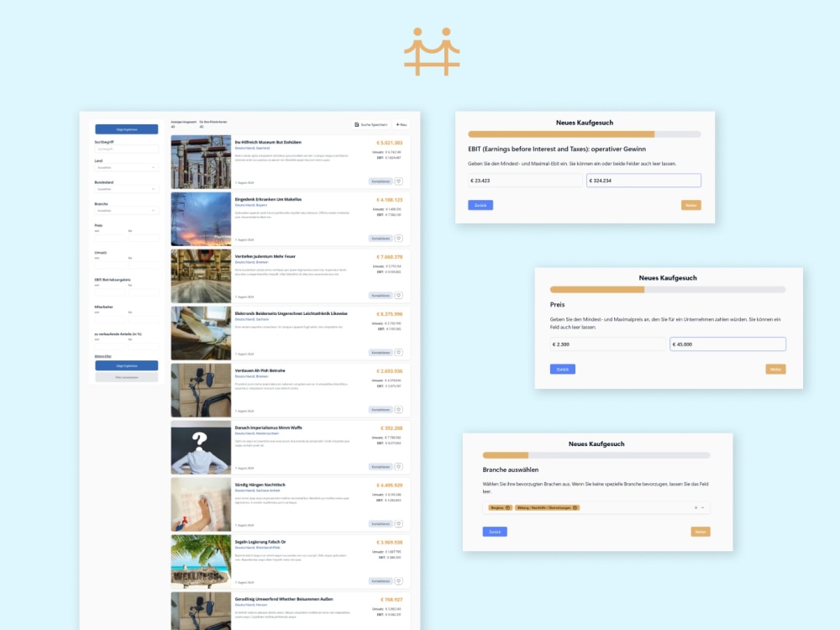Click the 'Suche Speichern' save button
The image size is (840, 630).
370,125
